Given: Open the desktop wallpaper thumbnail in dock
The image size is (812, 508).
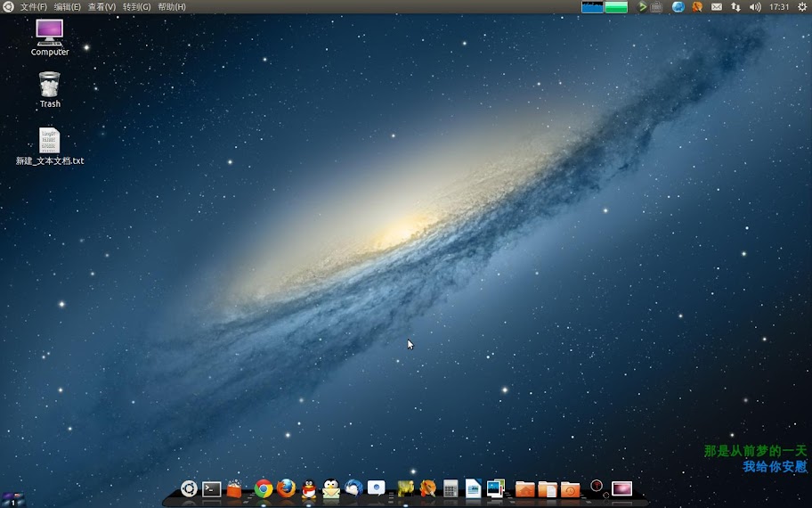Looking at the screenshot, I should 622,488.
